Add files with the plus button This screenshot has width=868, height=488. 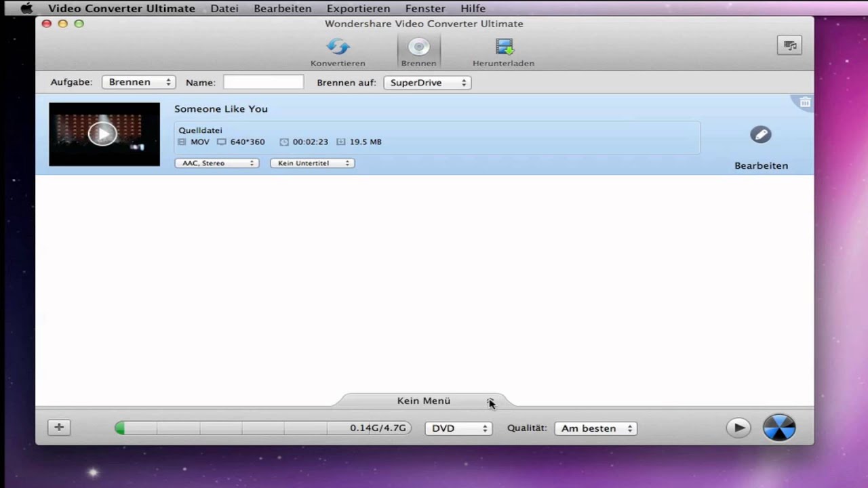(x=59, y=427)
